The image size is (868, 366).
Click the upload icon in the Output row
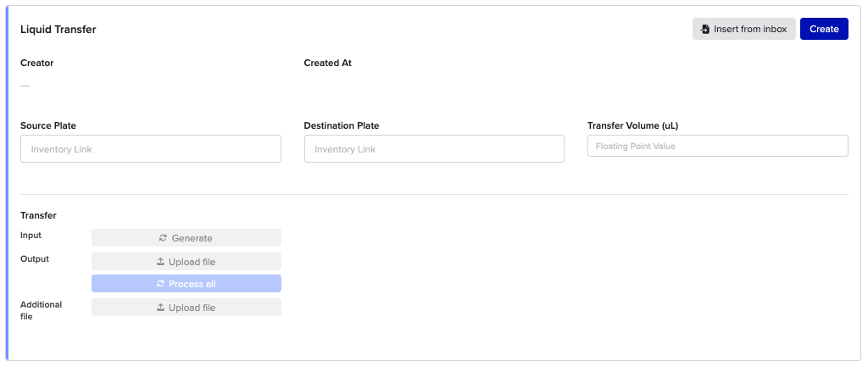tap(160, 262)
